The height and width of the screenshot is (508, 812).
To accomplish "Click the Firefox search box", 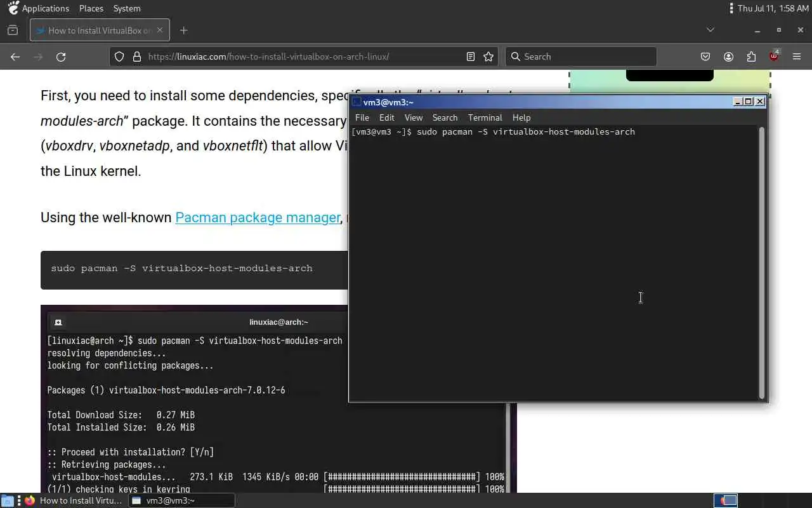I will pos(581,57).
